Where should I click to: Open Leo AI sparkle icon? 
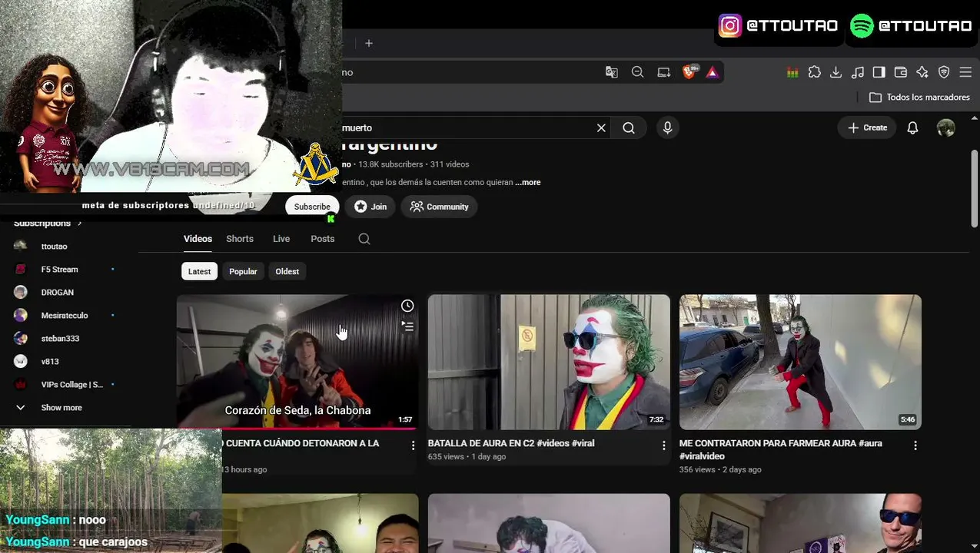922,72
